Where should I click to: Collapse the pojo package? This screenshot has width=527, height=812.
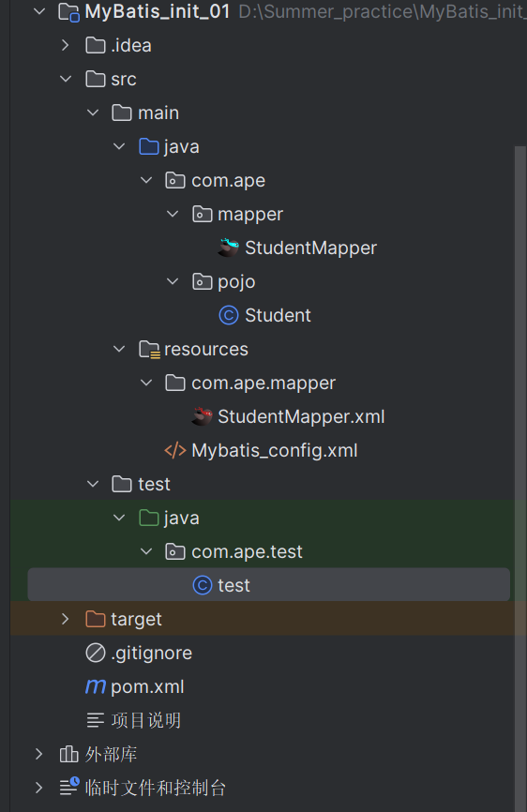173,281
